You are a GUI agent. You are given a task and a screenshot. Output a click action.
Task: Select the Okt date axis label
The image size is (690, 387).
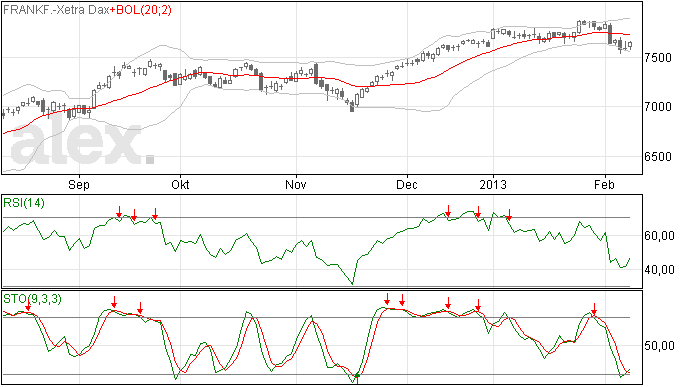coord(180,184)
